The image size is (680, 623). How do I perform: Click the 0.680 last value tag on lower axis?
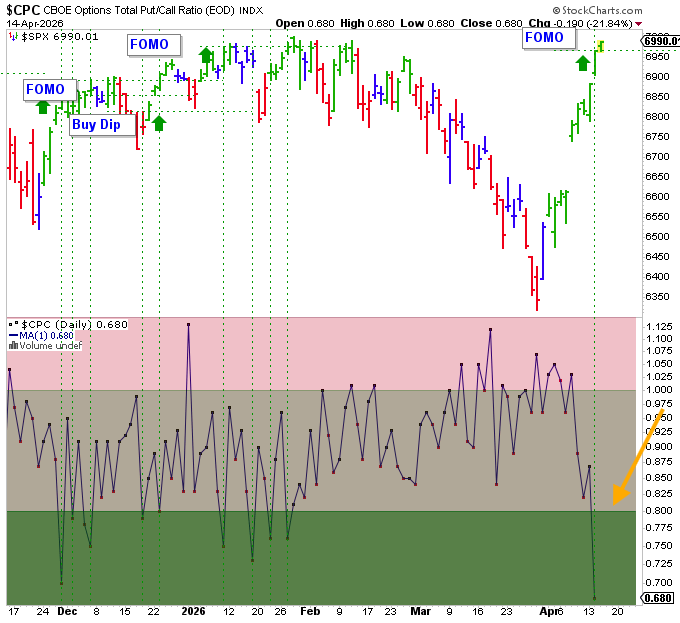658,598
